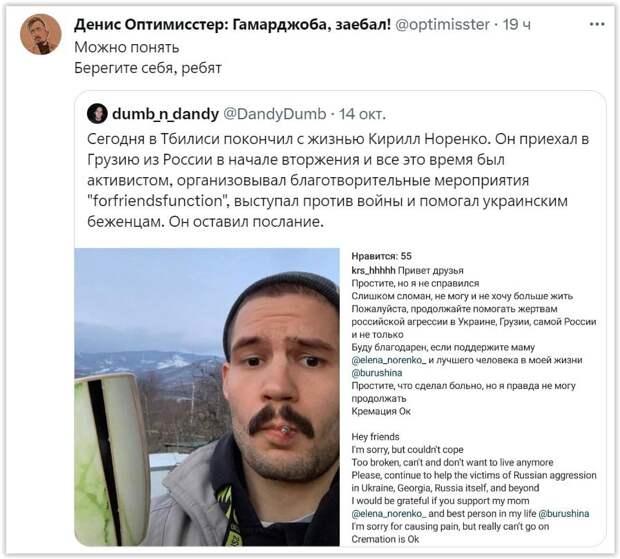Viewport: 620px width, 559px height.
Task: Click the krs_hhhhh username in the caption
Action: [373, 270]
